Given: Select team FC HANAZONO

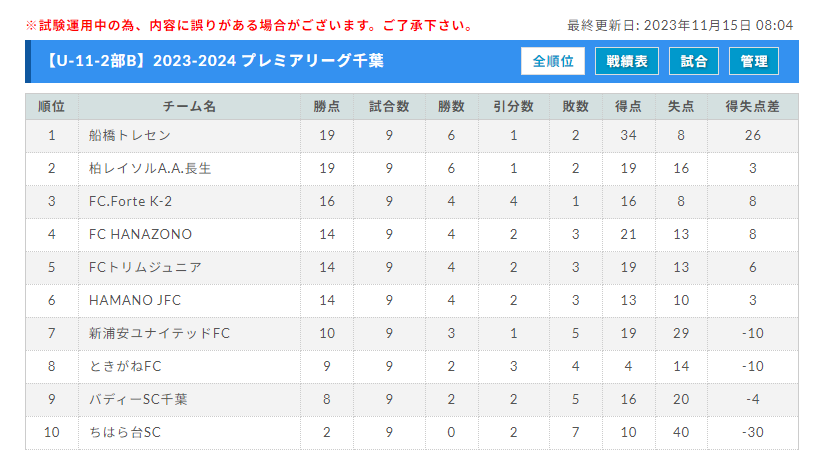Looking at the screenshot, I should 141,234.
